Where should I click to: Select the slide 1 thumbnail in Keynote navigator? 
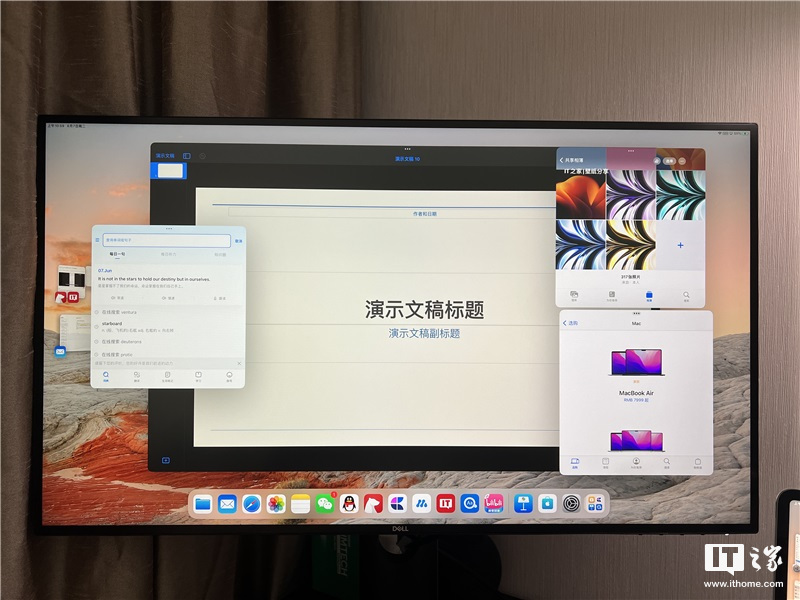(170, 171)
